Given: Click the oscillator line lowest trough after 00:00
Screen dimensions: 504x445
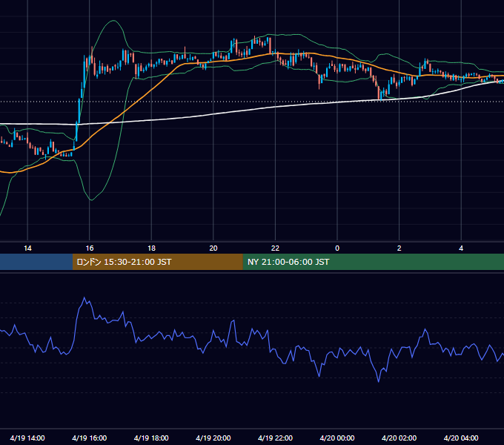Looking at the screenshot, I should (x=378, y=382).
